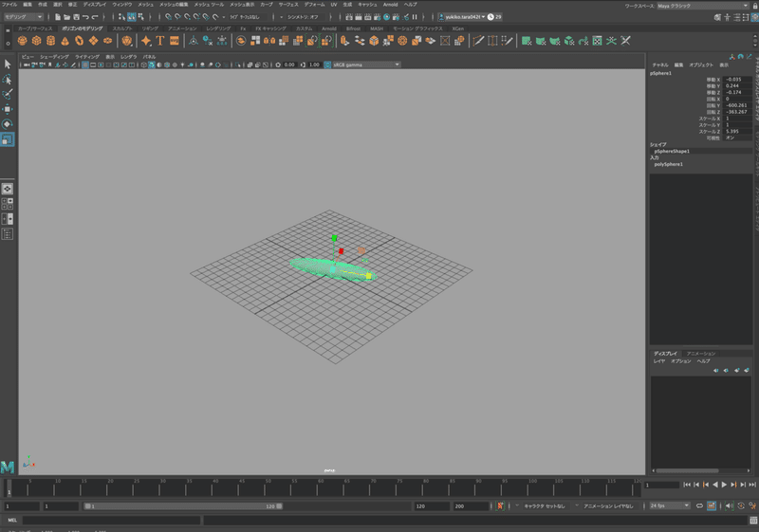
Task: Toggle the viewport color management button
Action: pos(327,64)
